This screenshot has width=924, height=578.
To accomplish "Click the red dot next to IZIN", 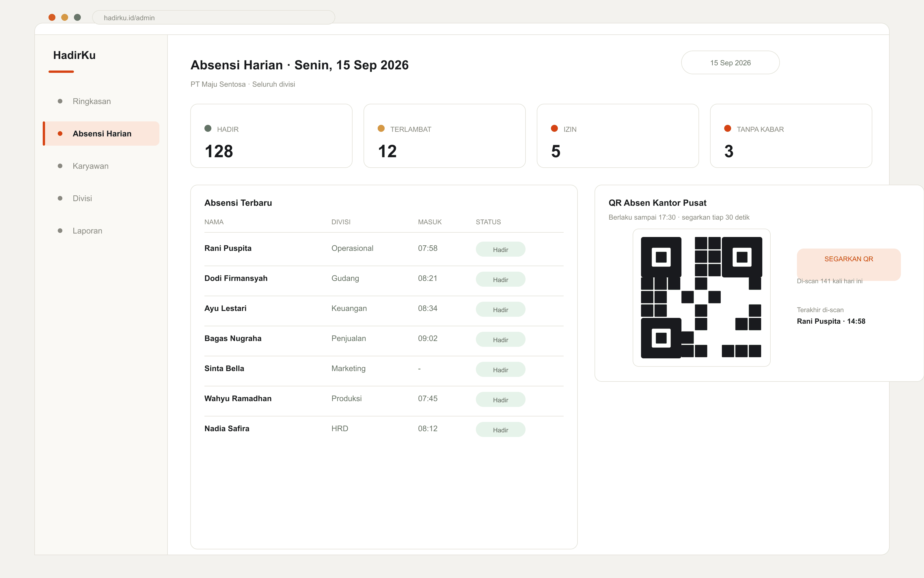I will (554, 128).
